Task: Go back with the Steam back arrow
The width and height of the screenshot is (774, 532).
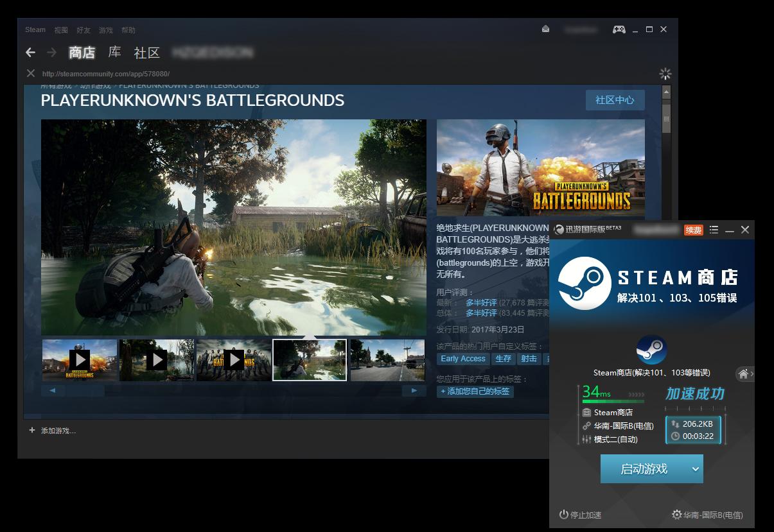Action: (x=30, y=53)
